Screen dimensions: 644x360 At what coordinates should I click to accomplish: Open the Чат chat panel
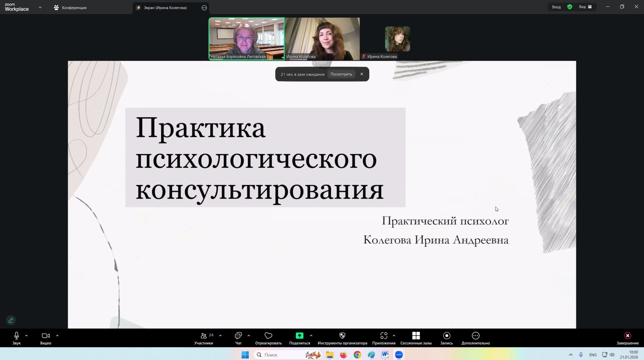pos(238,338)
